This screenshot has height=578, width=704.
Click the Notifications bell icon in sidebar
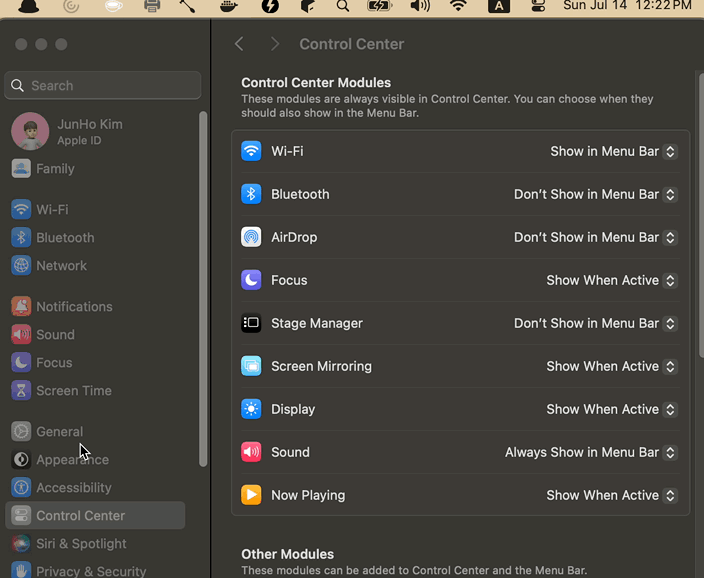click(x=21, y=306)
